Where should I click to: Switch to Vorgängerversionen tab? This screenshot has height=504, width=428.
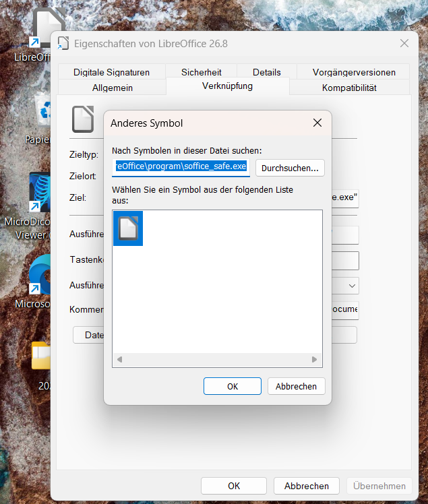(354, 72)
